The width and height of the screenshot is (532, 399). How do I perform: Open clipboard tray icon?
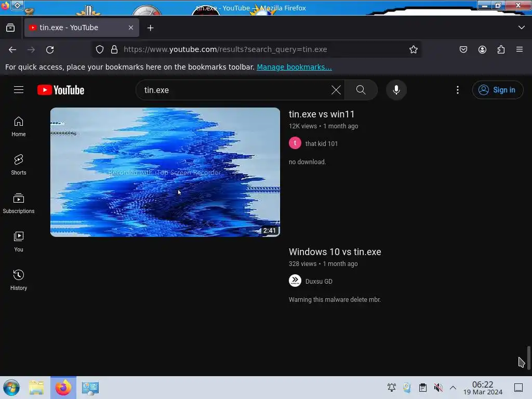point(423,388)
